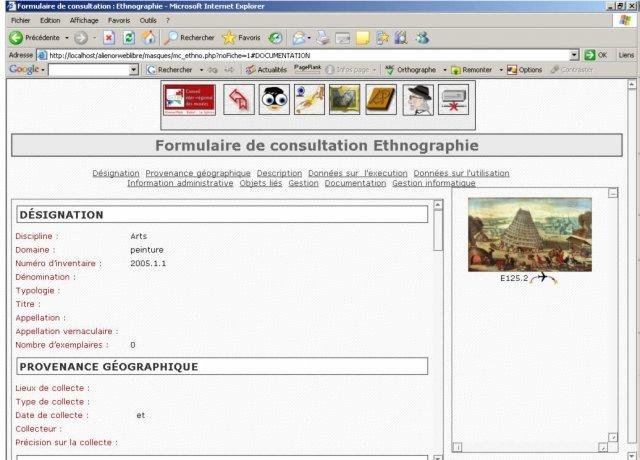Click in the Google toolbar search field
The height and width of the screenshot is (460, 640).
pyautogui.click(x=89, y=70)
